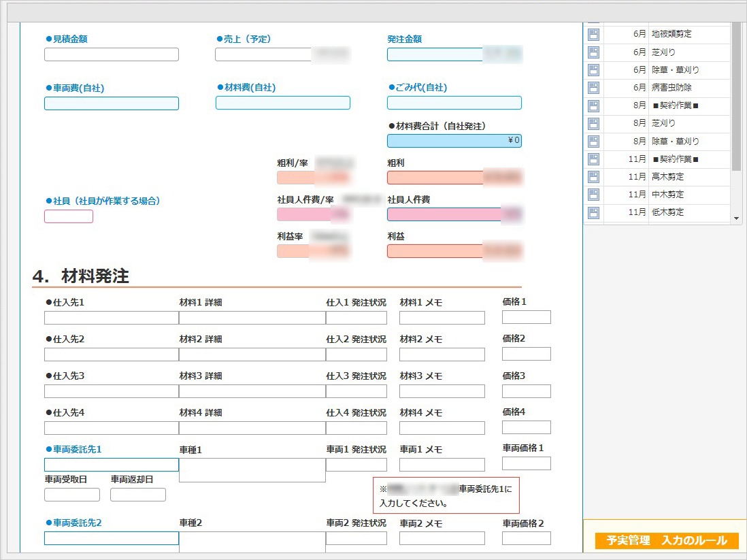
Task: Click the icon for 8月 ■契約作業■ row
Action: tap(593, 105)
